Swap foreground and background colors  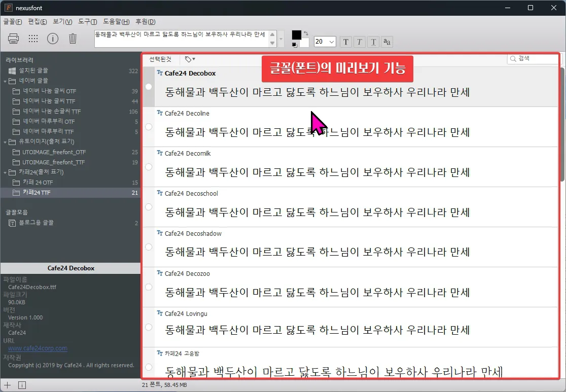[x=306, y=33]
